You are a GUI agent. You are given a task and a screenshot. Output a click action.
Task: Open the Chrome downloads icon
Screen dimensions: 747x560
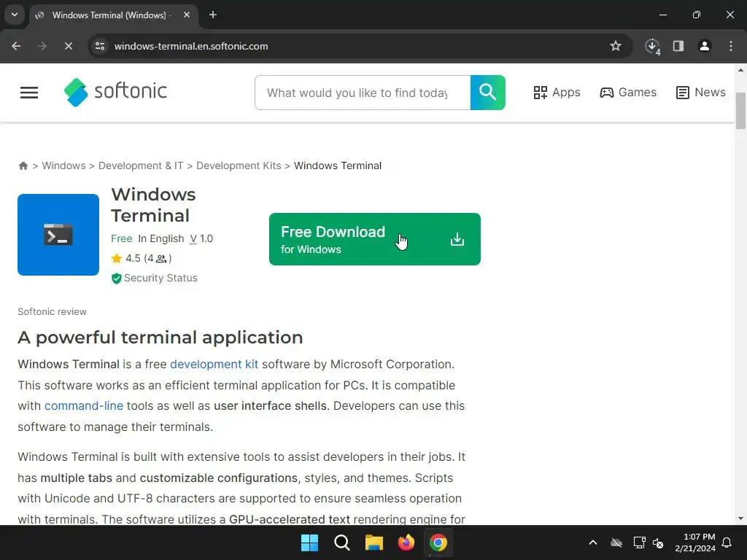click(x=652, y=46)
